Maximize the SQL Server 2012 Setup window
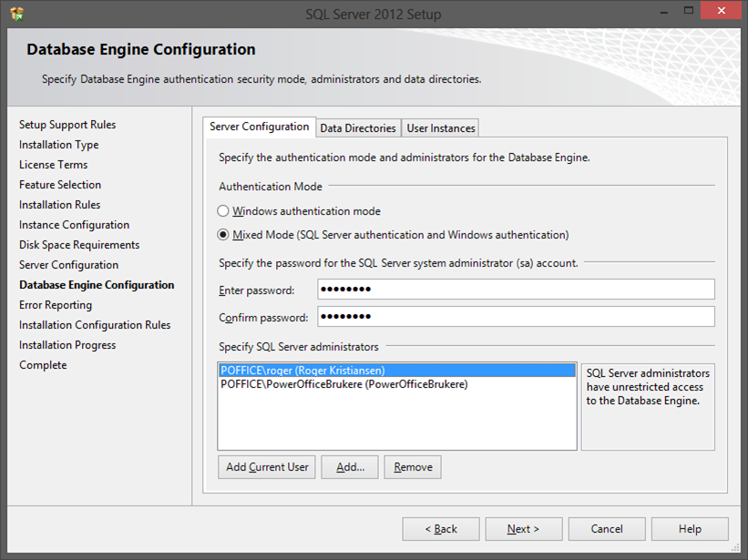This screenshot has height=560, width=748. (x=689, y=11)
